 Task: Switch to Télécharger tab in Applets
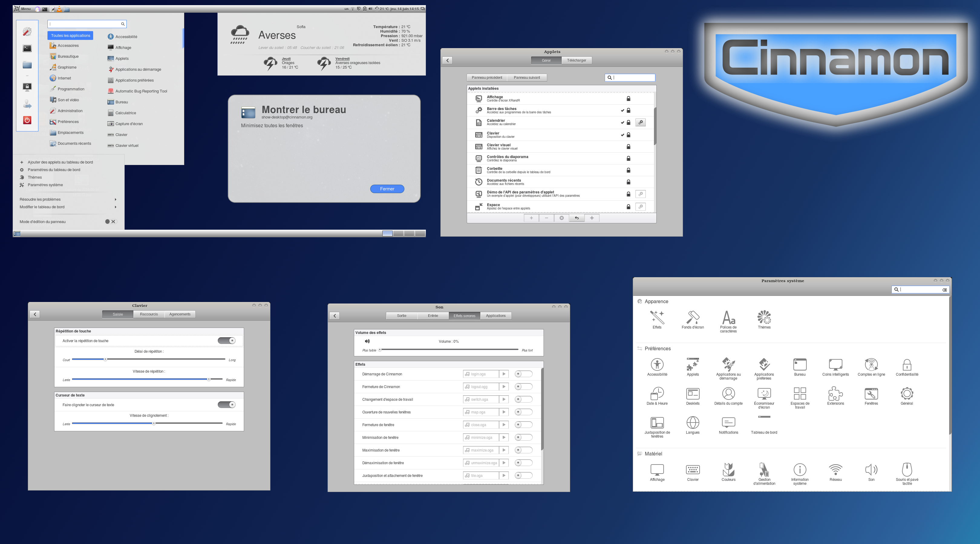[x=577, y=60]
